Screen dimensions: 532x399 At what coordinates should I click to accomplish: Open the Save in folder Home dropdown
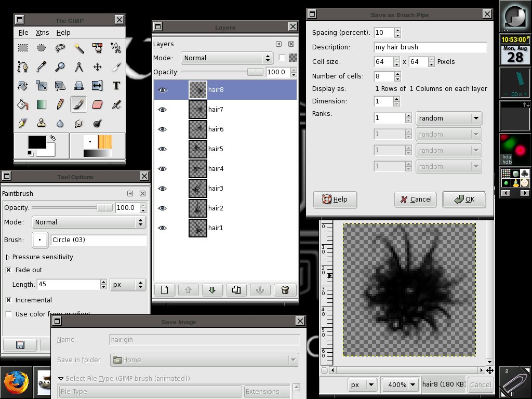pyautogui.click(x=205, y=360)
